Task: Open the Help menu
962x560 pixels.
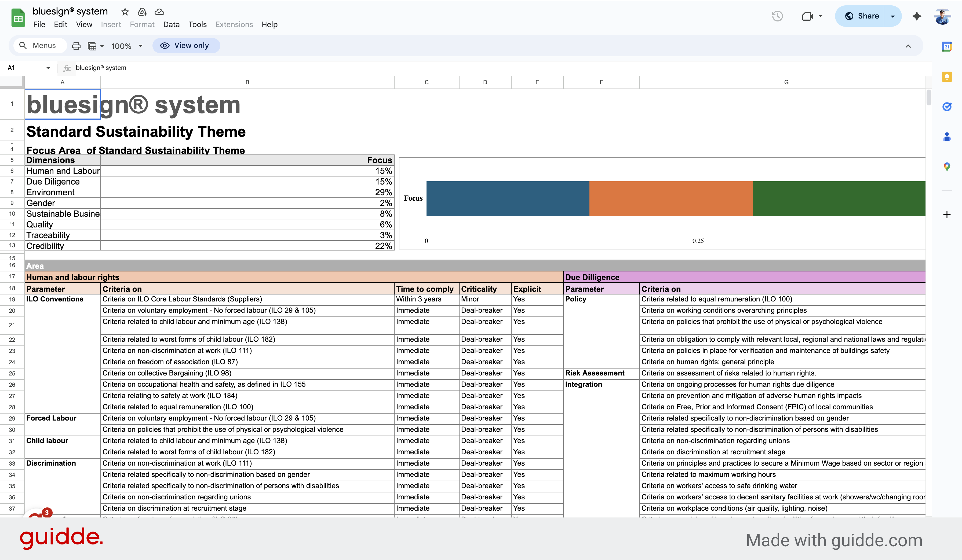Action: tap(269, 24)
